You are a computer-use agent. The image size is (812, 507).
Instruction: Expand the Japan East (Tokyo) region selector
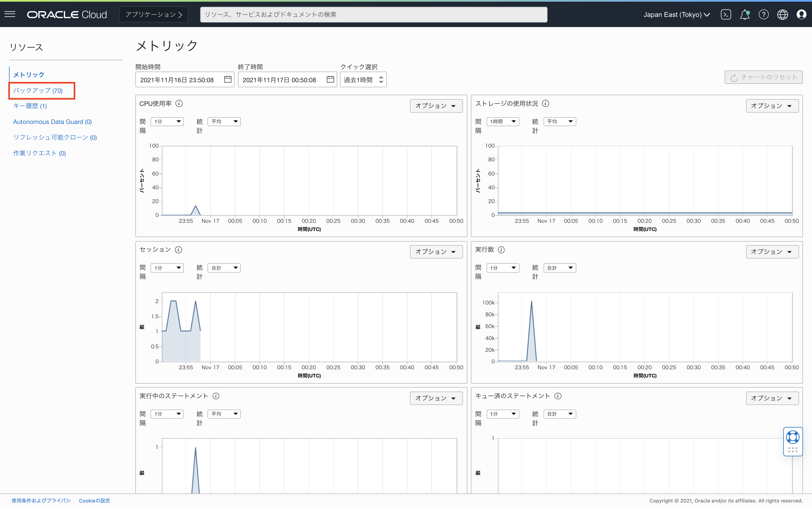676,14
